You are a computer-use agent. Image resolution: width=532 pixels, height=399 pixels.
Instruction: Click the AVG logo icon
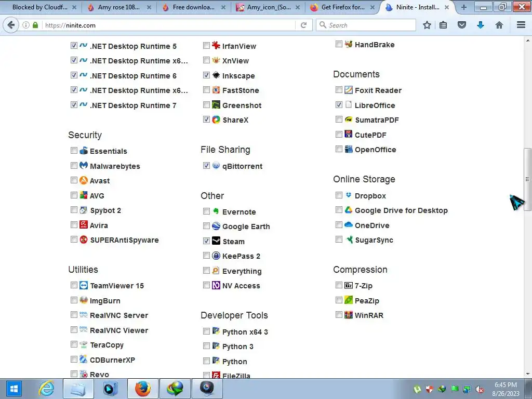pyautogui.click(x=84, y=195)
